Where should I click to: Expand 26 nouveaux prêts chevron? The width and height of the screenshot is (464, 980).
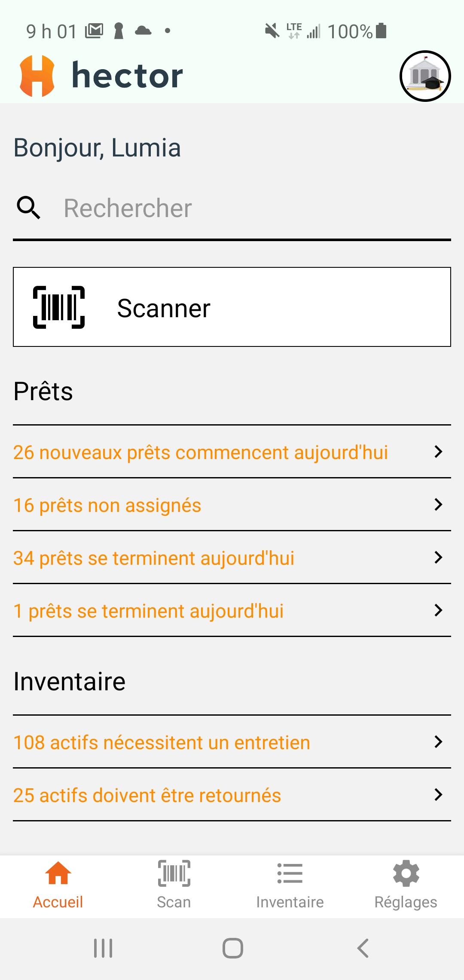438,452
